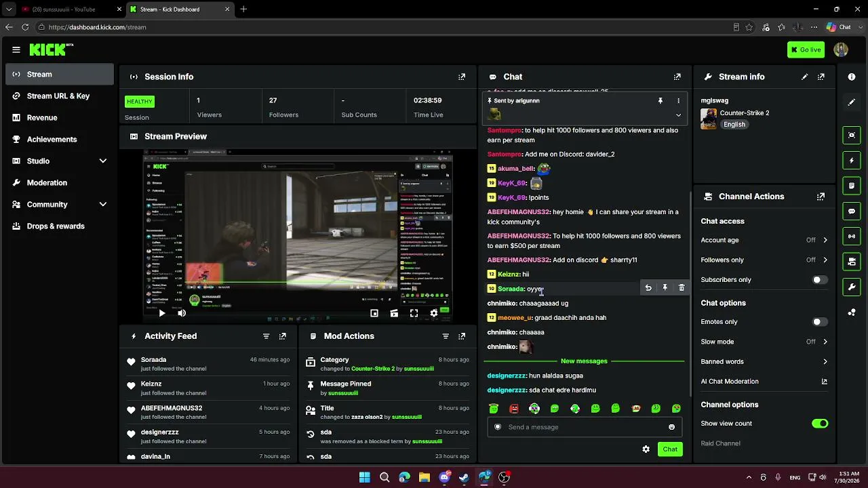Send message with the green Chat button
The image size is (868, 488).
click(x=670, y=449)
